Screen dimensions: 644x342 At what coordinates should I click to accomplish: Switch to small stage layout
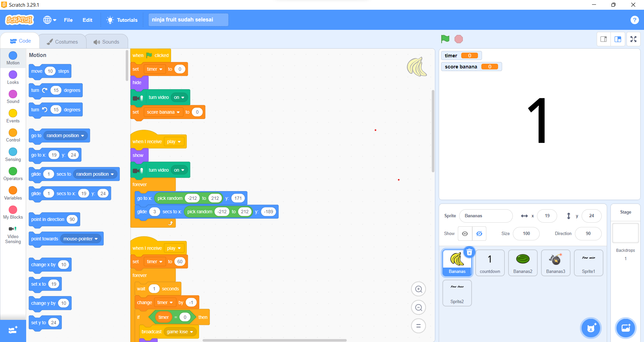click(x=603, y=39)
